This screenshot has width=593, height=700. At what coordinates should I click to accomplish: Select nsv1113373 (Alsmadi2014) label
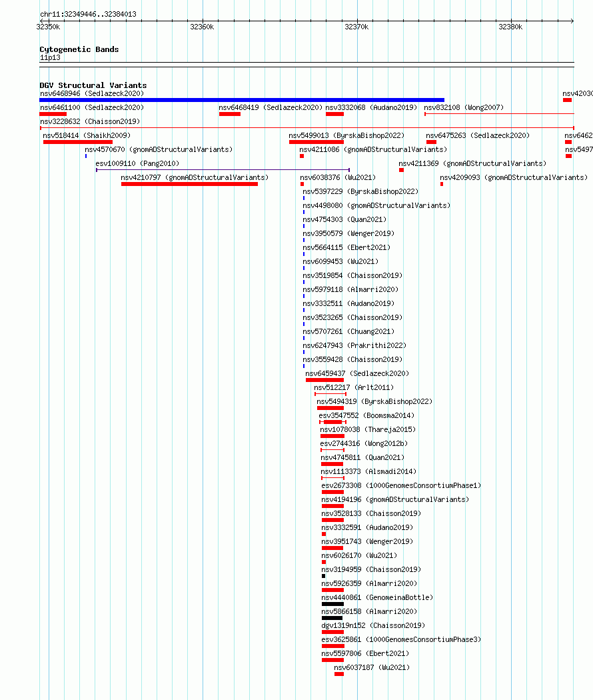[368, 472]
